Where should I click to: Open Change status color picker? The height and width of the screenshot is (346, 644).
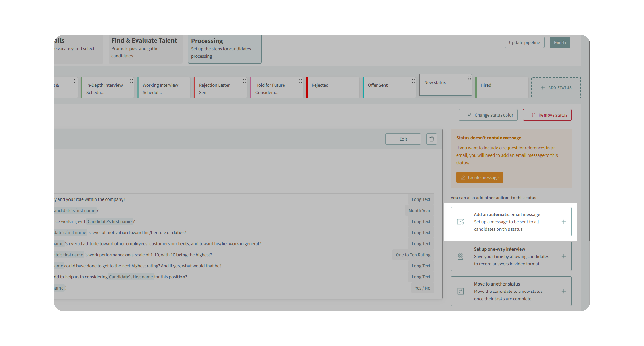point(488,115)
